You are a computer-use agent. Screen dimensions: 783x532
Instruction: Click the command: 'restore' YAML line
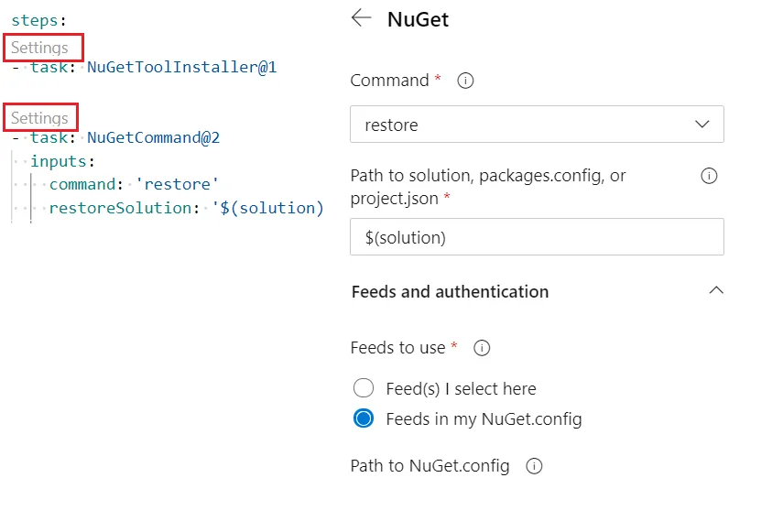(134, 184)
